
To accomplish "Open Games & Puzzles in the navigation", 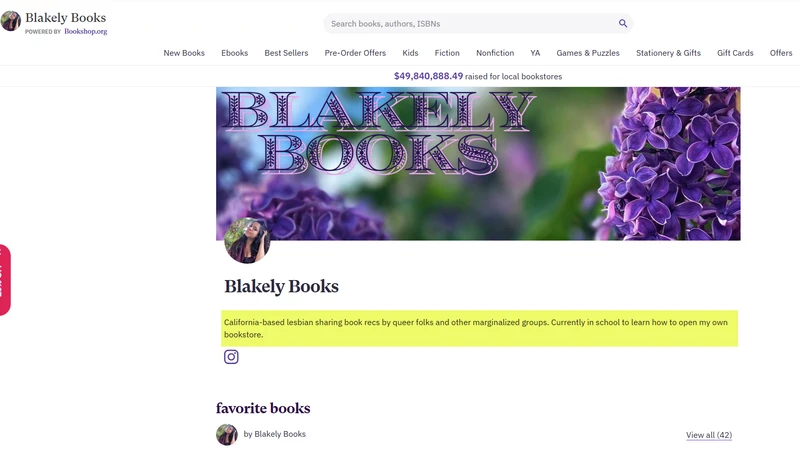I will coord(588,53).
